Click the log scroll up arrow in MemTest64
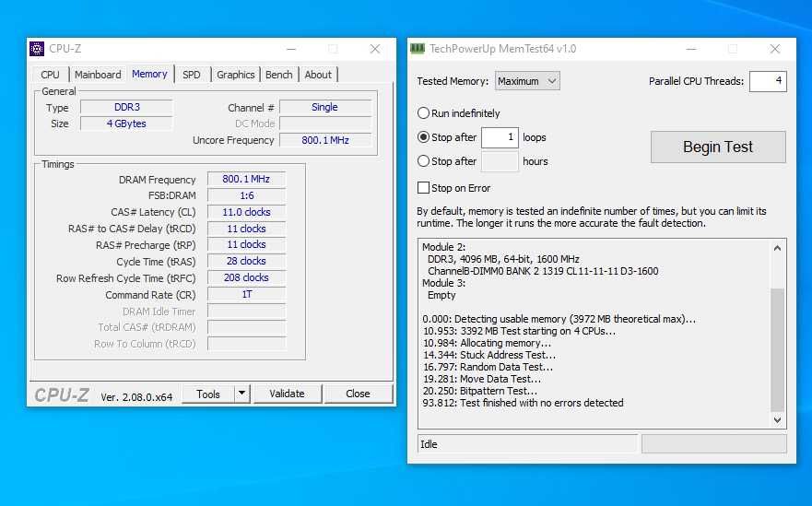 (x=777, y=248)
